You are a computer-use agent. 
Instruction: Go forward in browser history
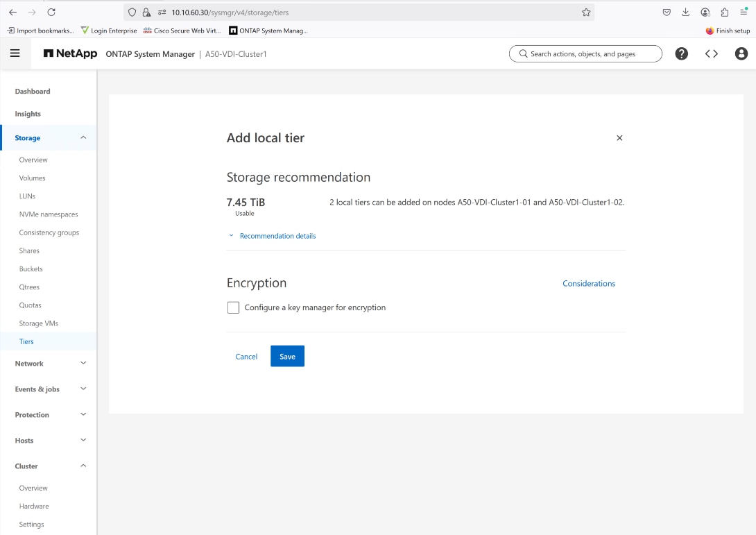[x=32, y=12]
